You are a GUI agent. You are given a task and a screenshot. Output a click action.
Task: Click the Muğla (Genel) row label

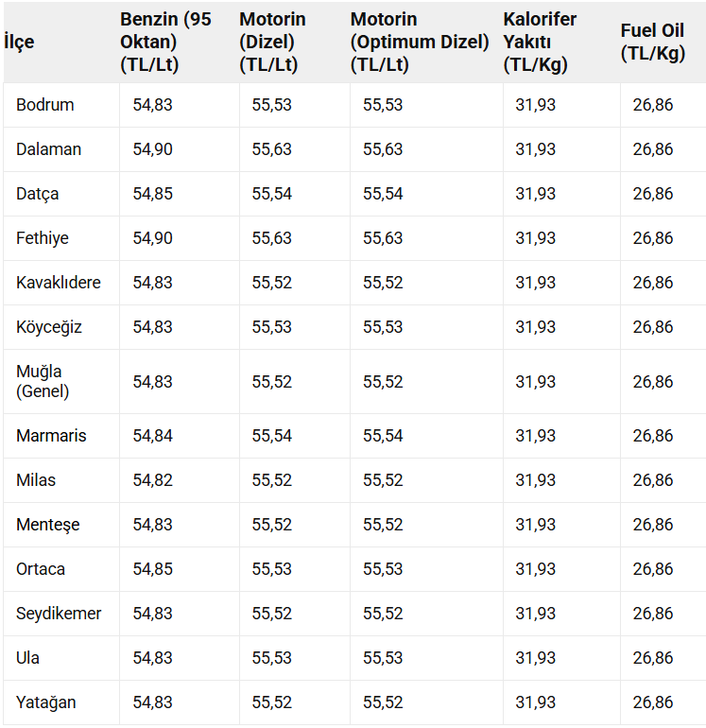43,382
